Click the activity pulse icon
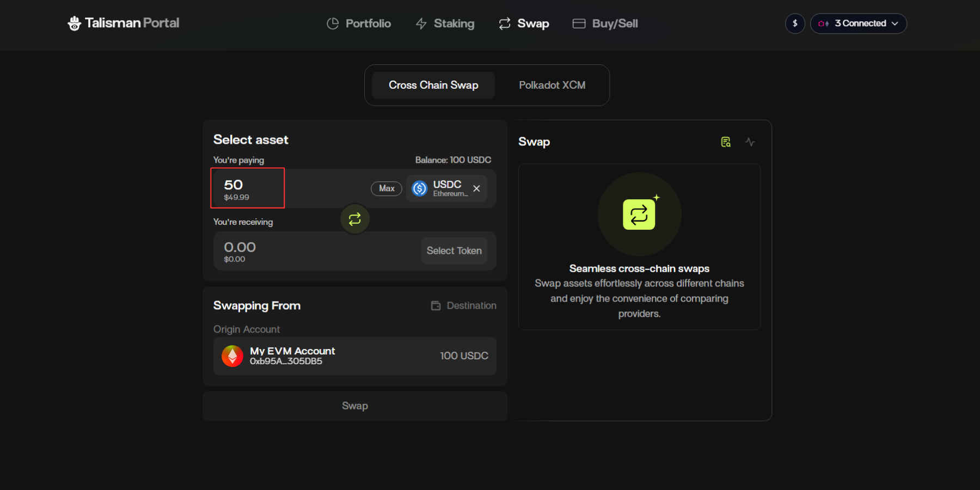Image resolution: width=980 pixels, height=490 pixels. [750, 142]
